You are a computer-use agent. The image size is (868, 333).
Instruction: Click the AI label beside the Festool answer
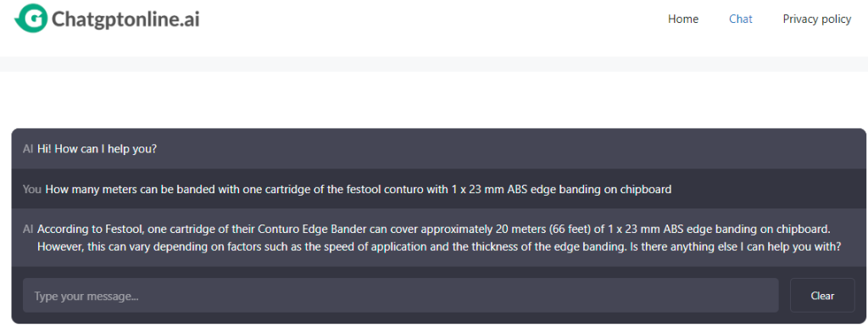coord(28,229)
